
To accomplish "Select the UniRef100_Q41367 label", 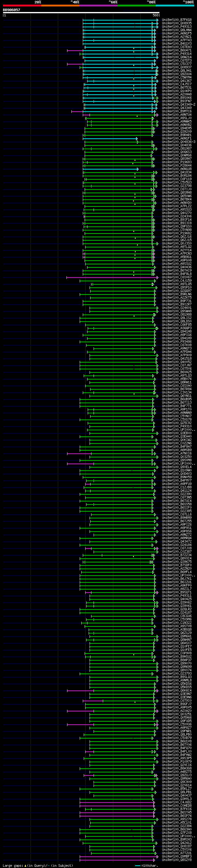I will pyautogui.click(x=177, y=81).
